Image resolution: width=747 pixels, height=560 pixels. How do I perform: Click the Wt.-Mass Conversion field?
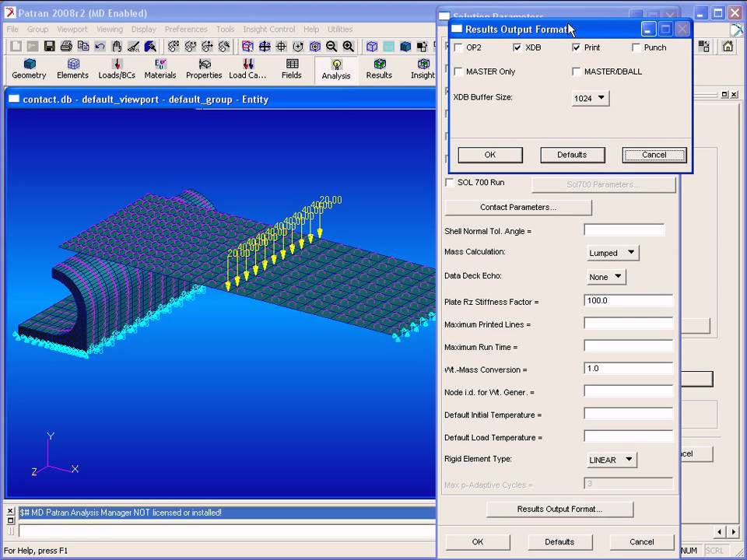[629, 368]
